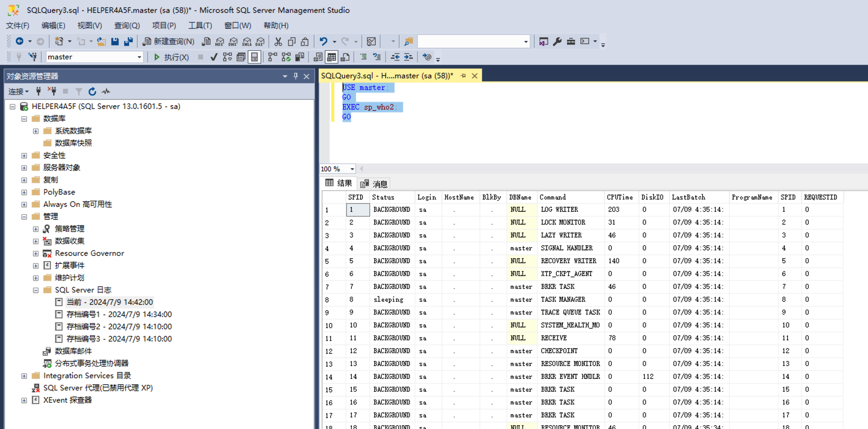Toggle Results to Text mode

click(x=318, y=57)
